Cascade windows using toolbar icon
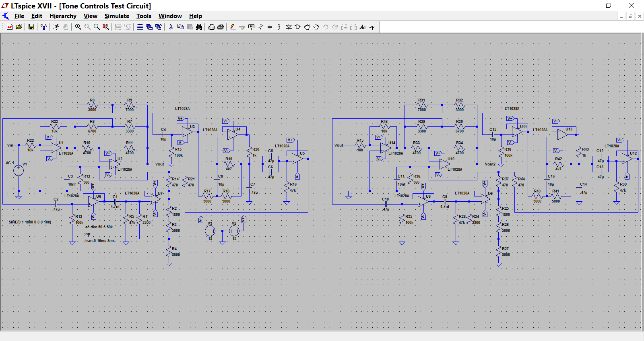Image resolution: width=644 pixels, height=341 pixels. pos(149,27)
